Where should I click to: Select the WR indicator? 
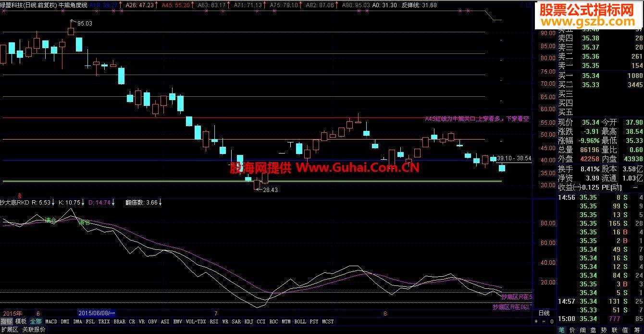pyautogui.click(x=225, y=321)
